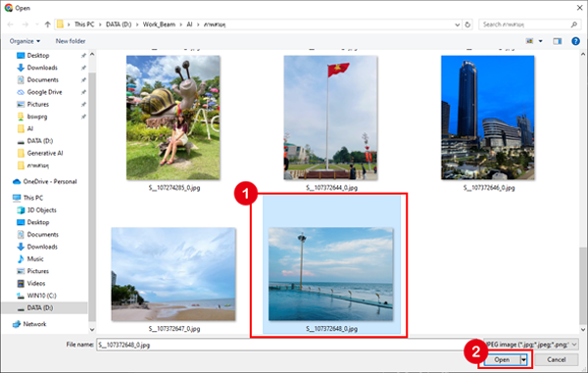
Task: Select This PC in navigation pane
Action: pyautogui.click(x=33, y=198)
